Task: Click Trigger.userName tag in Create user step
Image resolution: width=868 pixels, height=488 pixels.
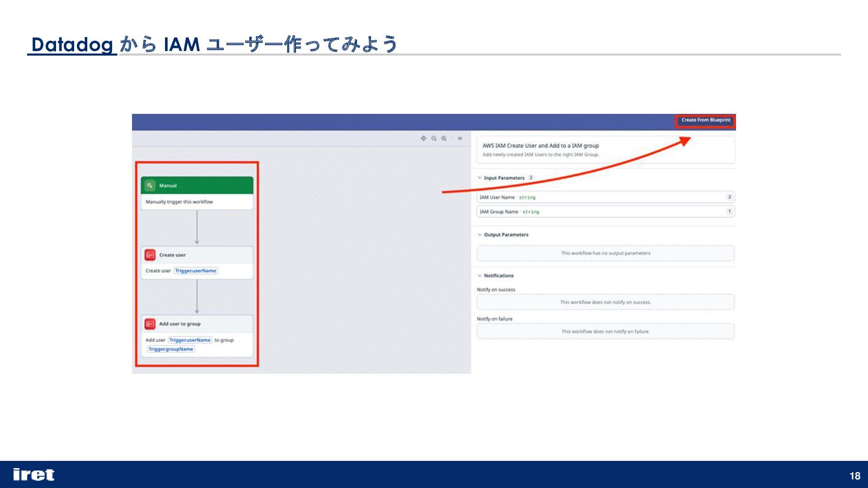Action: 196,271
